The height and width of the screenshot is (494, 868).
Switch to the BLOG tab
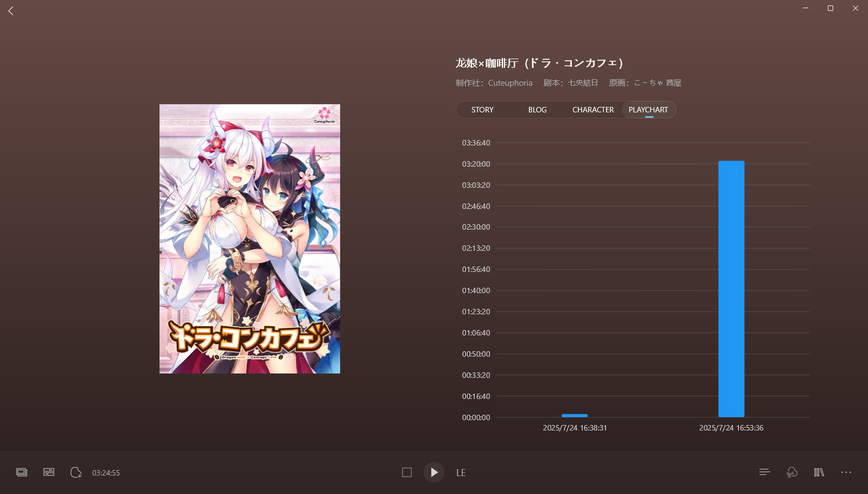537,110
